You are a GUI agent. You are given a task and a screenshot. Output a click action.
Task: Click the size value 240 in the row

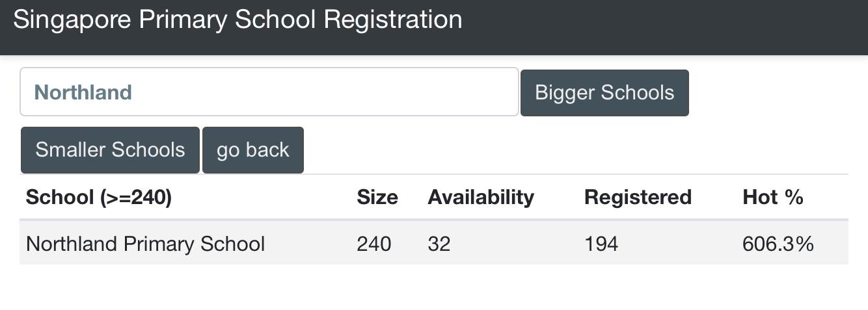pyautogui.click(x=374, y=244)
